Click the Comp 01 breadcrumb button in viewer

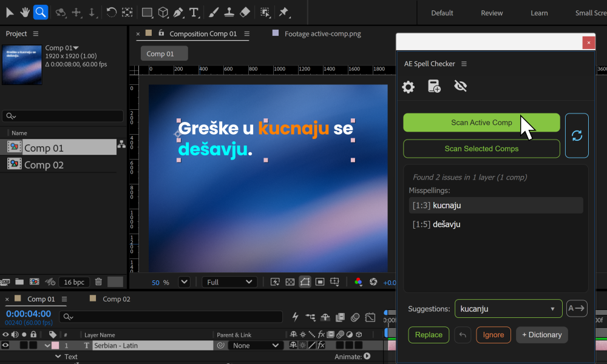tap(164, 53)
